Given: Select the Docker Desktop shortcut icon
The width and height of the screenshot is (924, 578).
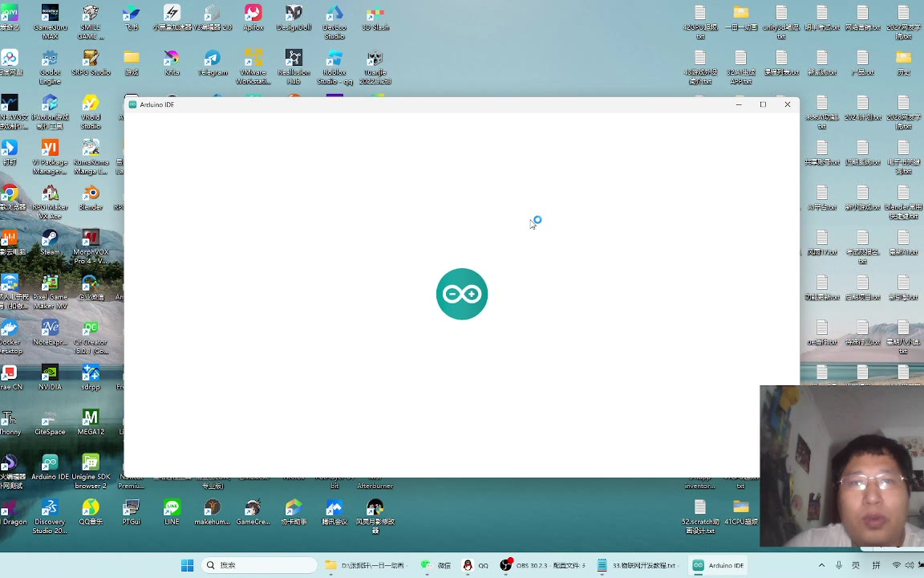Looking at the screenshot, I should pos(10,337).
